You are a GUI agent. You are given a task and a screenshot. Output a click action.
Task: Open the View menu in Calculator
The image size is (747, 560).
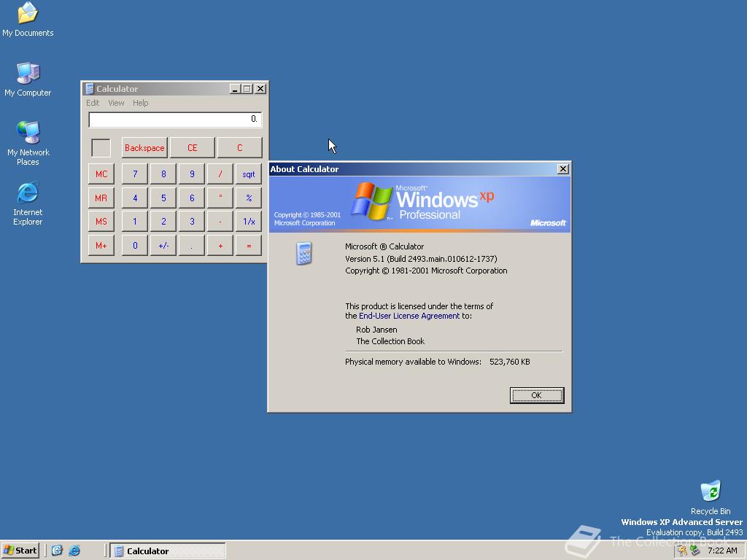pos(116,103)
